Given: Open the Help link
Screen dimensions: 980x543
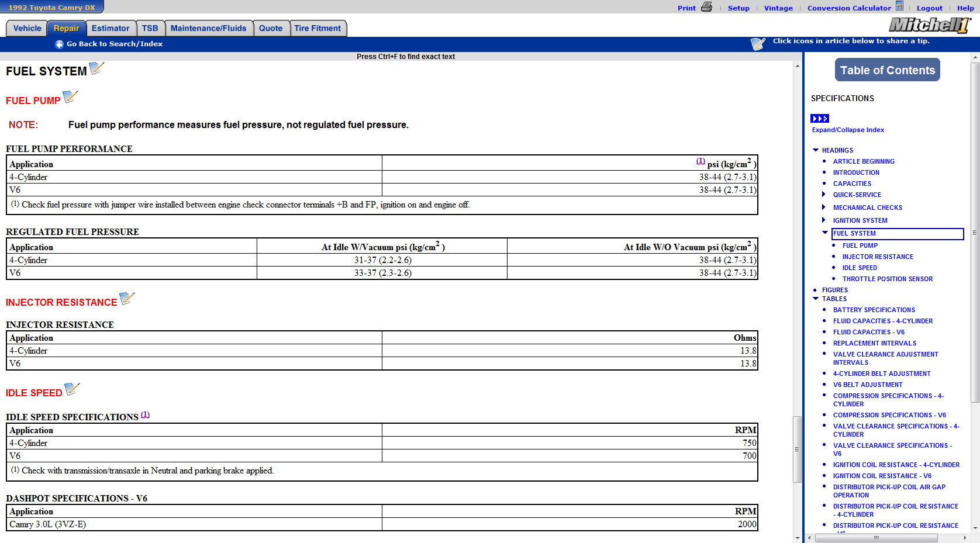Looking at the screenshot, I should [965, 8].
